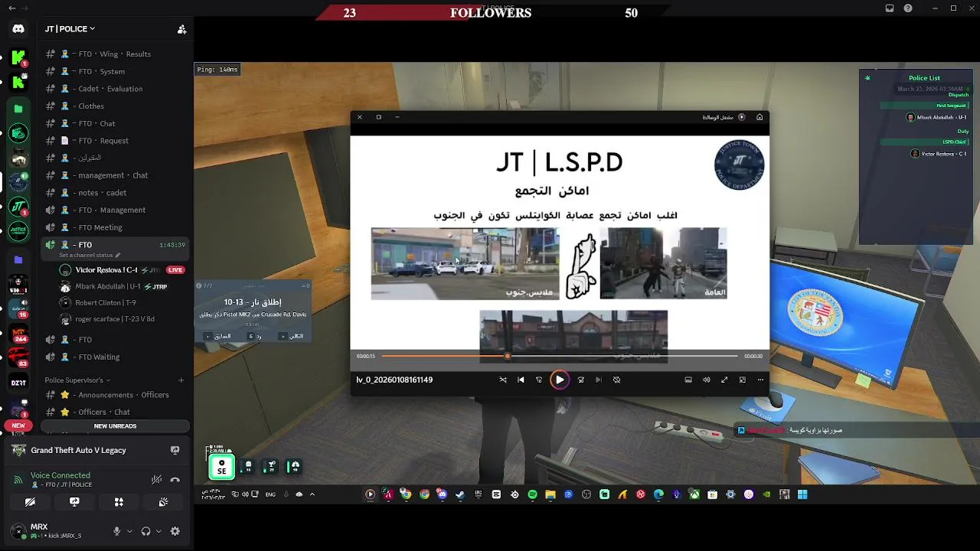Toggle shuffle in media player
Viewport: 980px width, 551px height.
(x=503, y=380)
